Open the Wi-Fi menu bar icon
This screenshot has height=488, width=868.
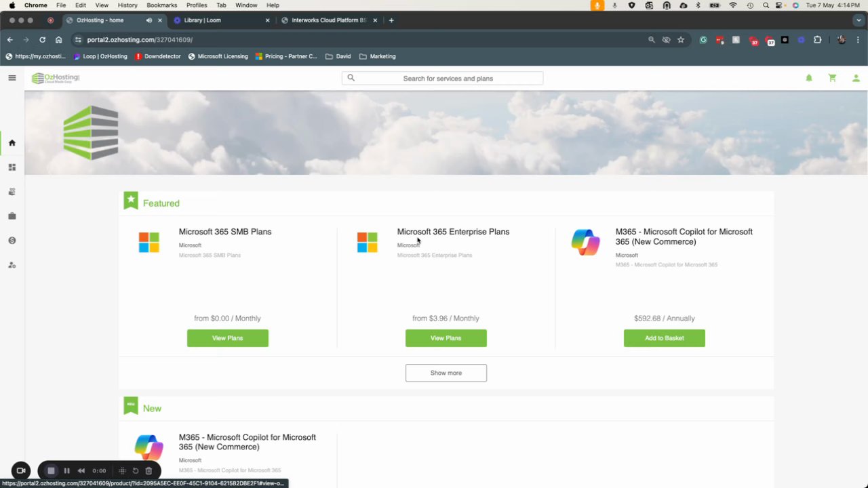[732, 5]
